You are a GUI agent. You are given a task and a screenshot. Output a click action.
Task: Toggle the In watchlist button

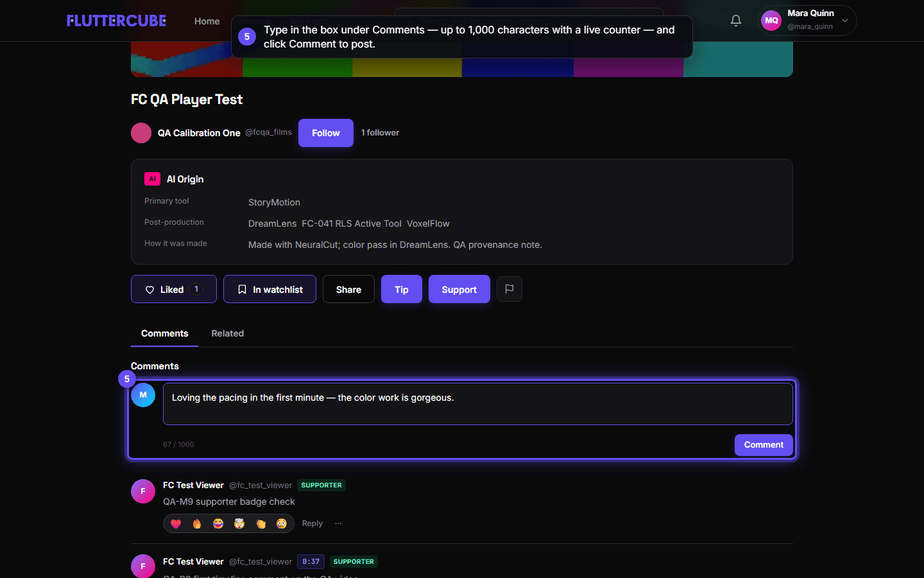tap(269, 289)
